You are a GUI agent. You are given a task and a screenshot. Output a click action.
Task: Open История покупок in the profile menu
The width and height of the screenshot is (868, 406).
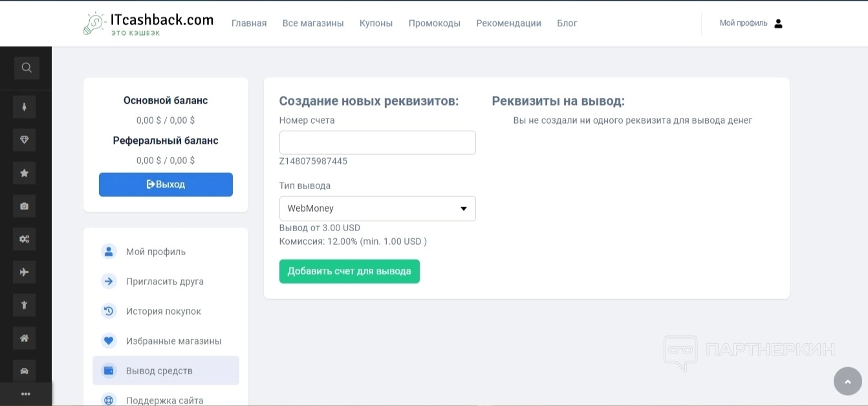click(x=163, y=311)
